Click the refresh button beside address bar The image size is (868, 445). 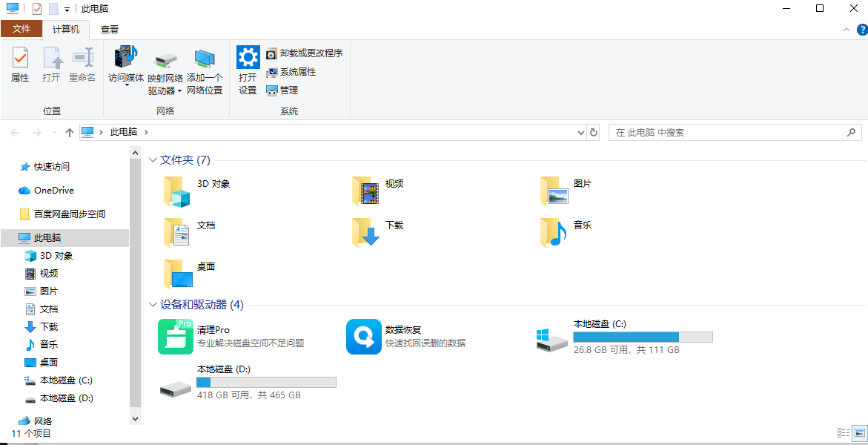coord(594,133)
